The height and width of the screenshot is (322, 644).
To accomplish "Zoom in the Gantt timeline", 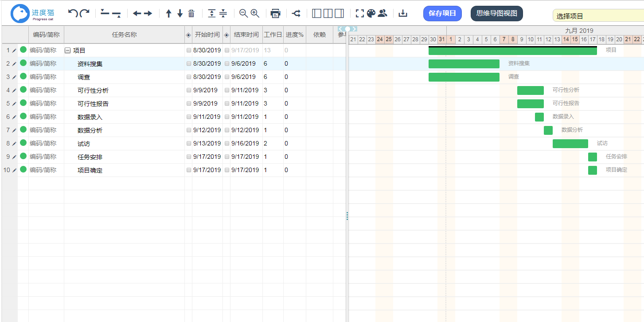I will pos(255,13).
